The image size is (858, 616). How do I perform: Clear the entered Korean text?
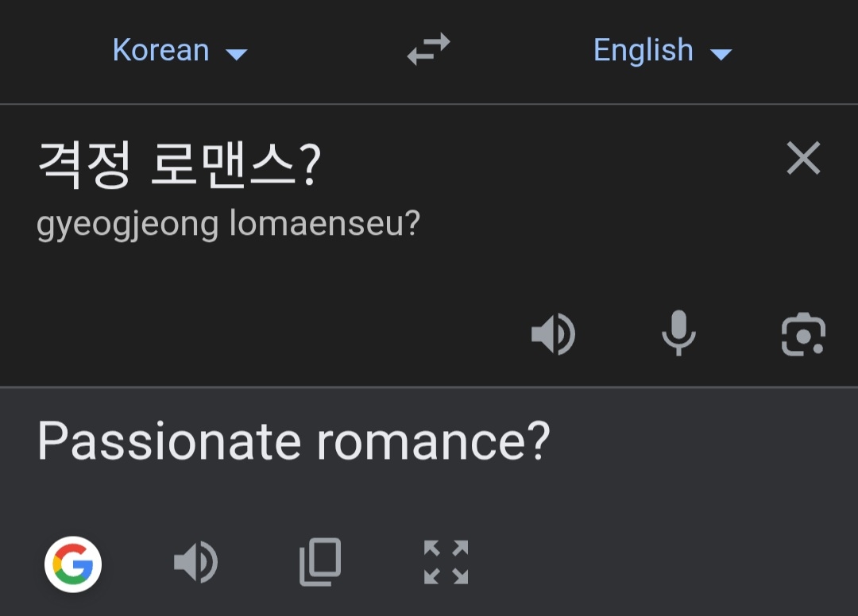coord(802,159)
